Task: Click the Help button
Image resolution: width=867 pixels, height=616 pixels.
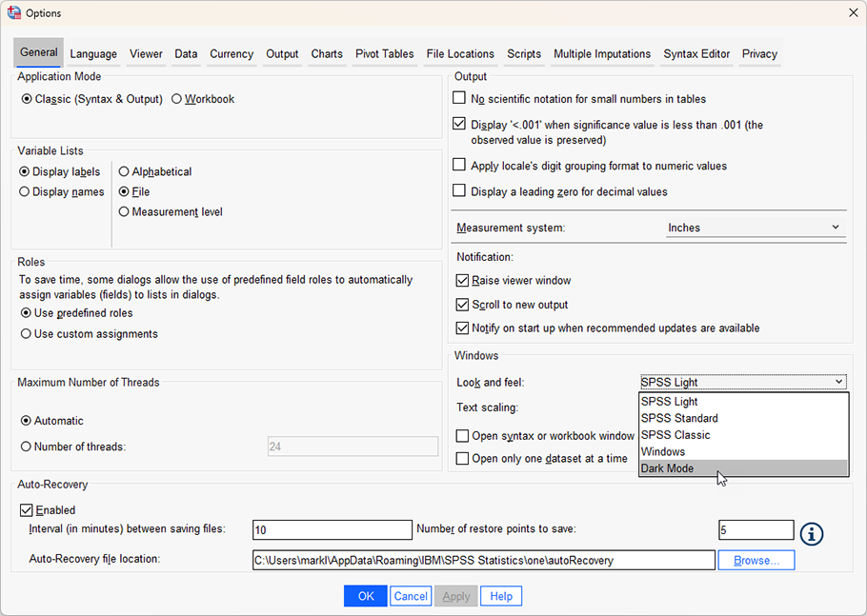Action: point(500,595)
